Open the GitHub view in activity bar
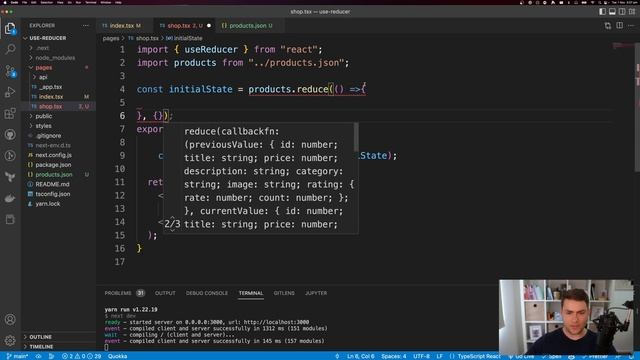Screen dimensions: 640x360 click(10, 135)
